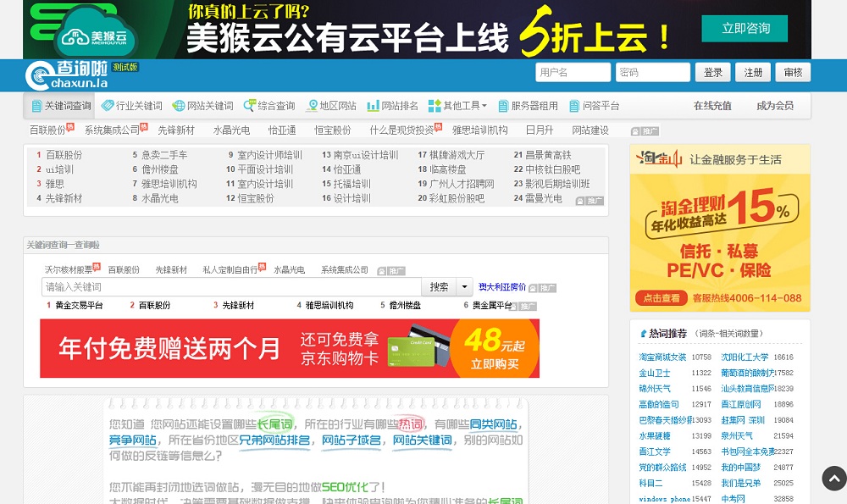
Task: Open 成为会员 link
Action: coord(775,106)
